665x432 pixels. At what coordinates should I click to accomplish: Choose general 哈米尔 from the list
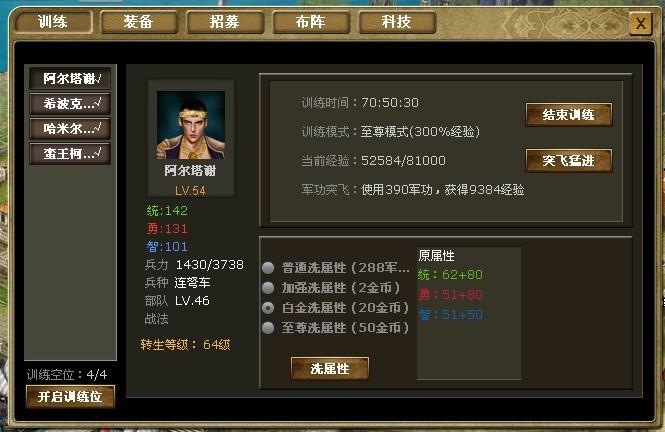[70, 128]
